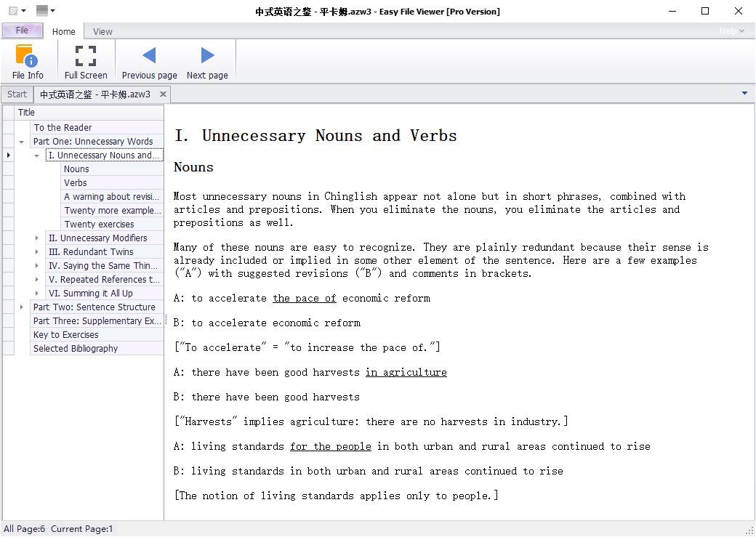The image size is (756, 537).
Task: Click current row indicator arrow
Action: pyautogui.click(x=8, y=156)
